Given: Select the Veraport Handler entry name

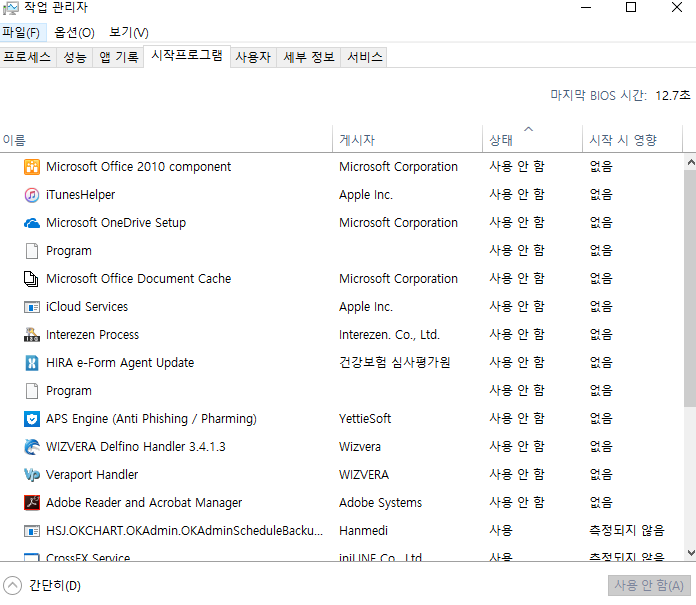Looking at the screenshot, I should tap(92, 475).
